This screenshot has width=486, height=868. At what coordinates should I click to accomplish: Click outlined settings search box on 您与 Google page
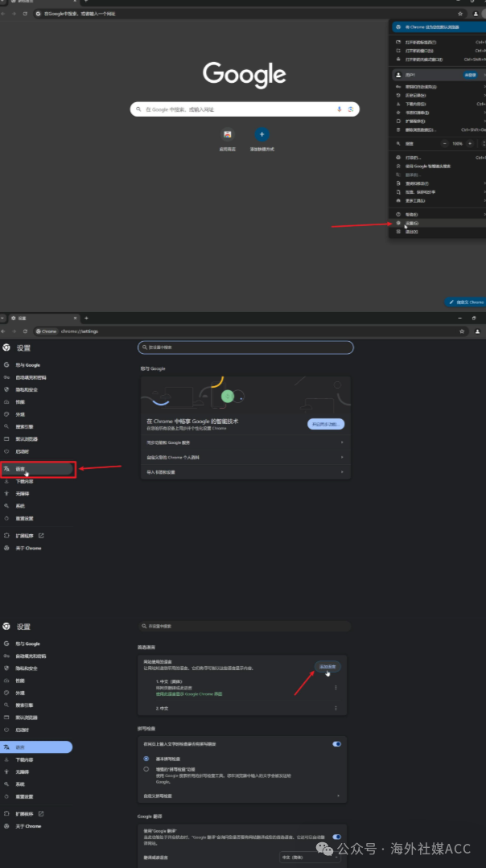click(245, 348)
